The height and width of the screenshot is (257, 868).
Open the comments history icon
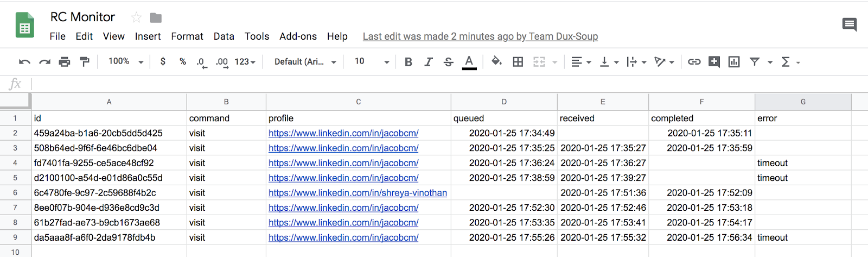[x=849, y=24]
